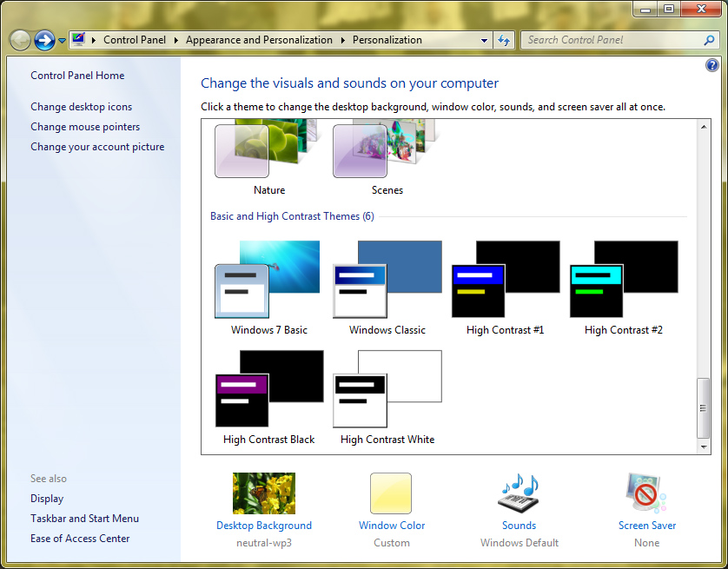Select the Nature theme
The image size is (728, 569).
coord(269,158)
